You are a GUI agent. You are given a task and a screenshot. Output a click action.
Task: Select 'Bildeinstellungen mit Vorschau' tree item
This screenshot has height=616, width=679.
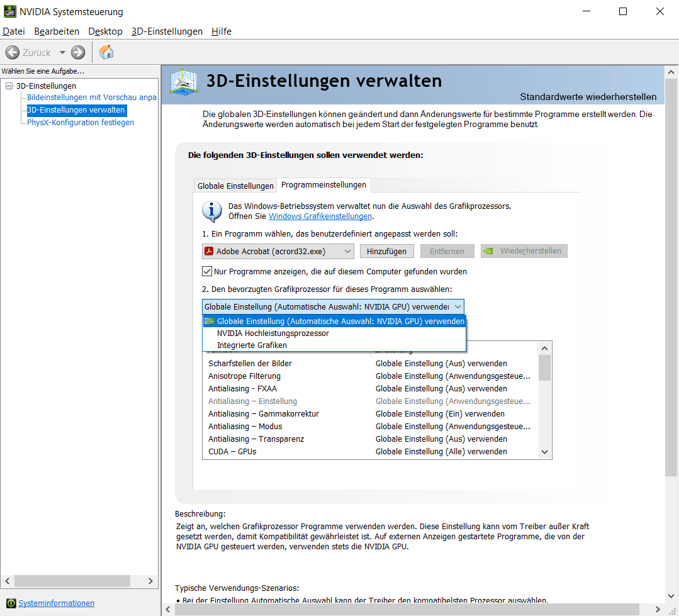92,98
